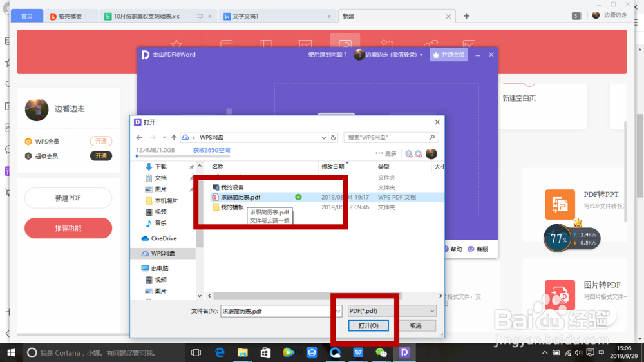Click 开通 next to 超级会员

click(x=101, y=156)
